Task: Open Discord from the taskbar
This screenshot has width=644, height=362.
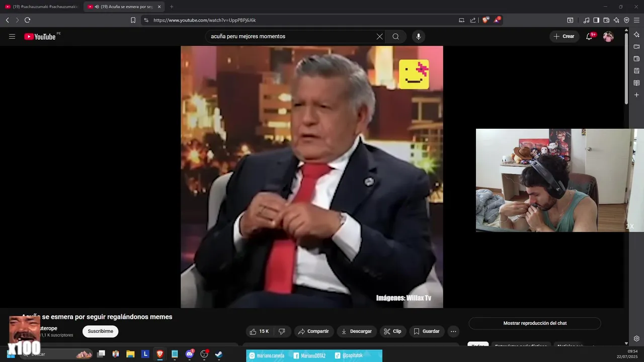Action: (190, 354)
